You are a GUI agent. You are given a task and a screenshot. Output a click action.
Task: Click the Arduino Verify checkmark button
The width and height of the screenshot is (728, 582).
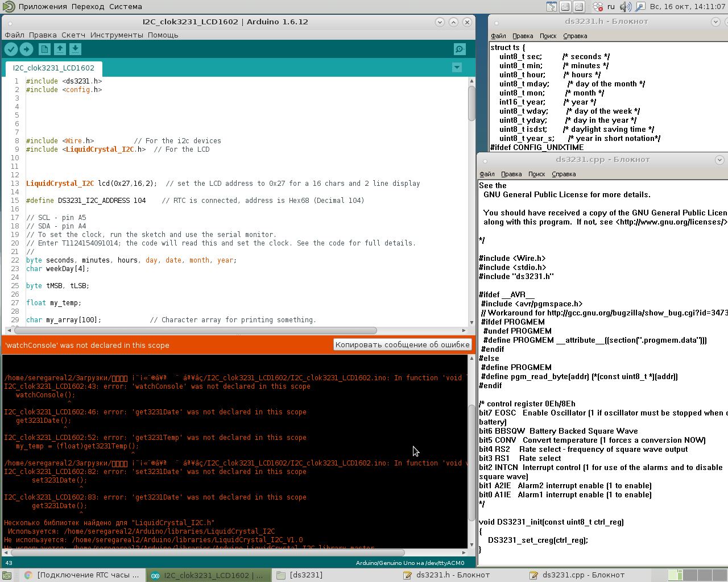tap(11, 49)
